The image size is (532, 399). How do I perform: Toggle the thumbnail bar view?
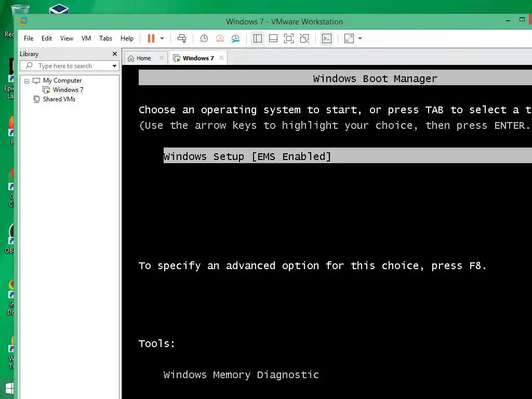(x=273, y=38)
